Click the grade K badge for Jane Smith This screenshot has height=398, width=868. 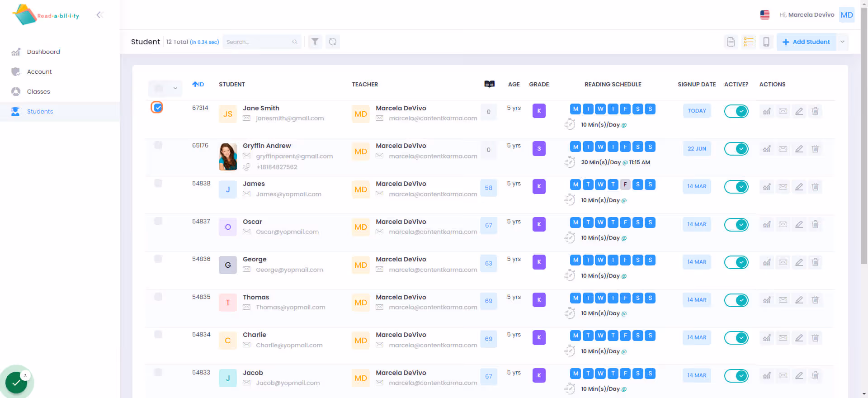[x=539, y=111]
